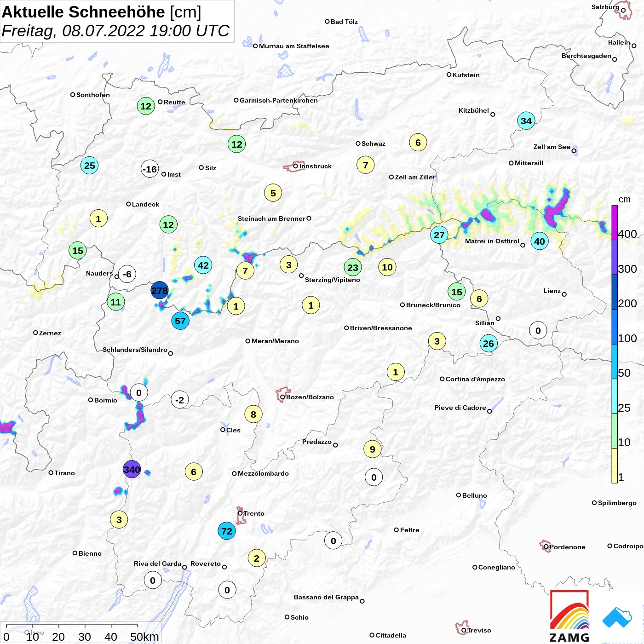Click the blue lawine house icon

click(617, 617)
